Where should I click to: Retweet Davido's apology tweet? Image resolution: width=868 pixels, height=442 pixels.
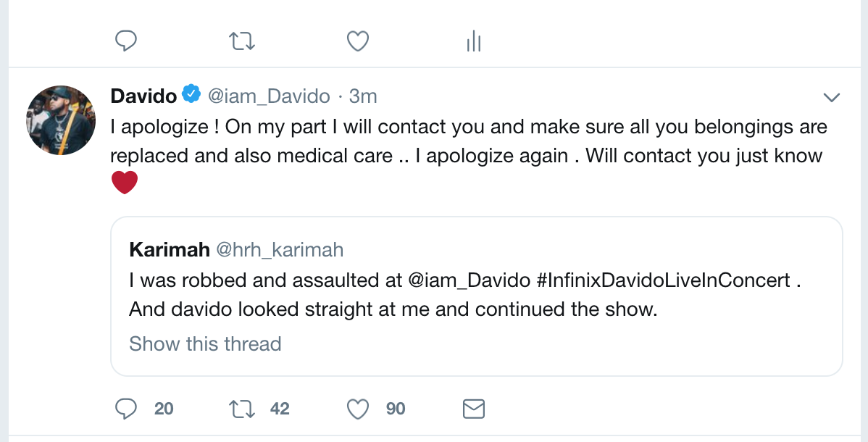click(x=241, y=409)
